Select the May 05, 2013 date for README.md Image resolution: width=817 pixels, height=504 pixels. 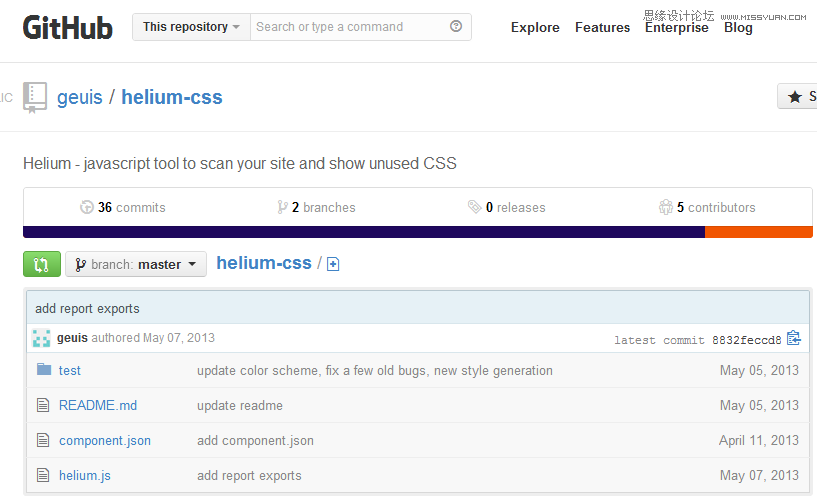click(x=759, y=405)
